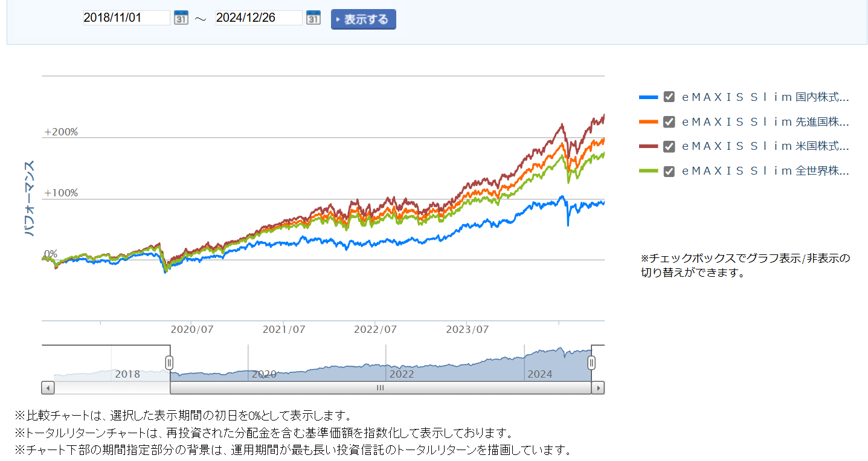
Task: Click note about チェックボックスでグラフ表示/非表示
Action: click(x=745, y=265)
